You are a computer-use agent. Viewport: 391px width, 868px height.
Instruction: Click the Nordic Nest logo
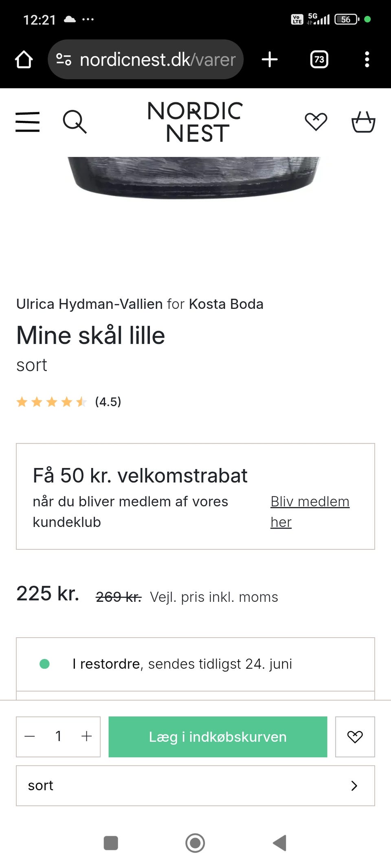click(195, 122)
